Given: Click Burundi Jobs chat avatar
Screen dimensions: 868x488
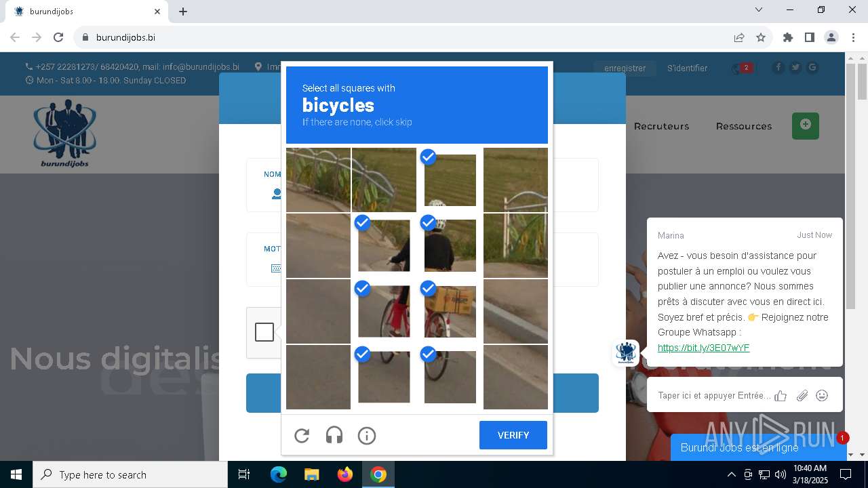Looking at the screenshot, I should tap(625, 352).
